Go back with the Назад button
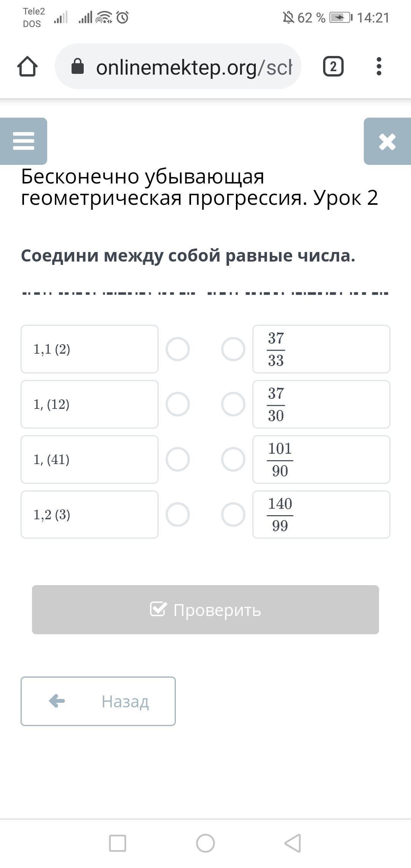The width and height of the screenshot is (411, 868). click(98, 701)
